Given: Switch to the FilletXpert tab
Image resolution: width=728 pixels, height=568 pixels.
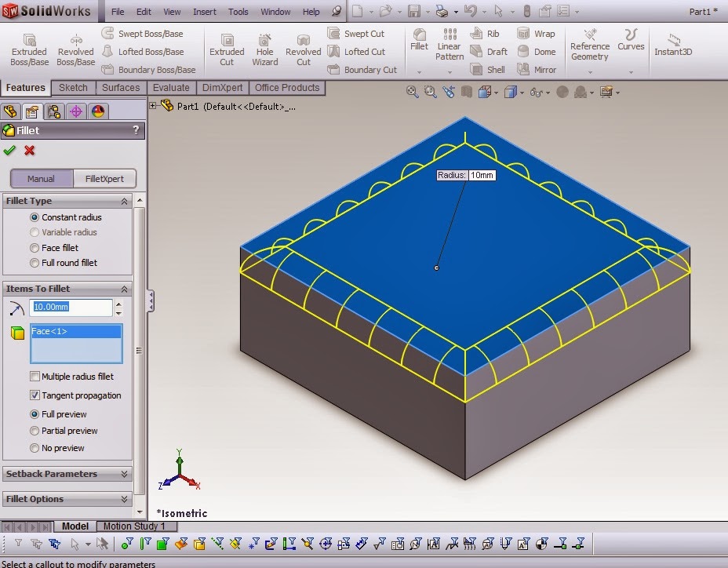Looking at the screenshot, I should point(104,178).
